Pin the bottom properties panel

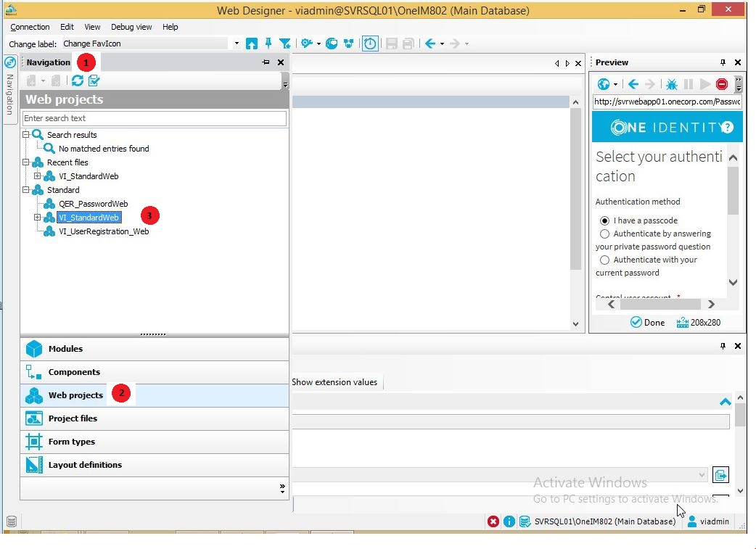coord(722,346)
